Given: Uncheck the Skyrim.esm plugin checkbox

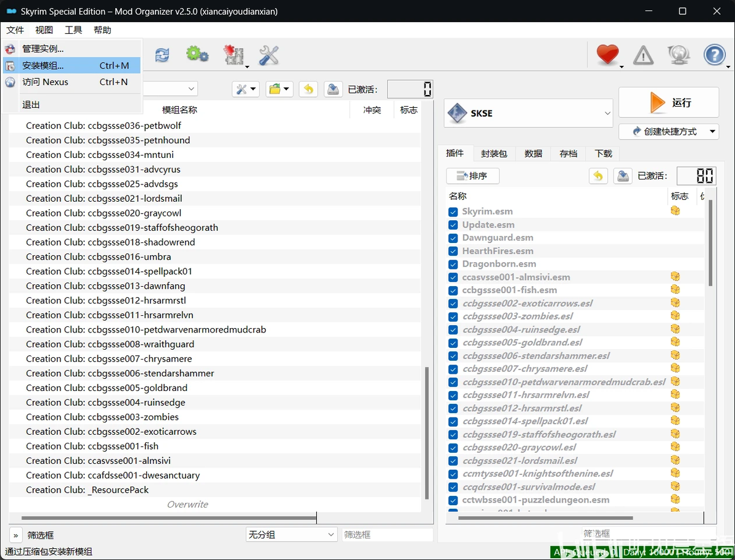Looking at the screenshot, I should click(x=453, y=212).
